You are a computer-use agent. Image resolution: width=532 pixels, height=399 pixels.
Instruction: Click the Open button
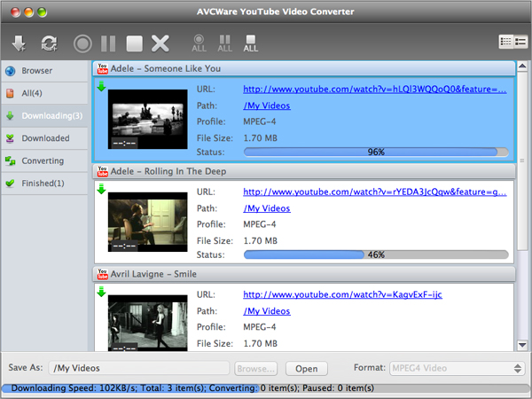point(307,369)
